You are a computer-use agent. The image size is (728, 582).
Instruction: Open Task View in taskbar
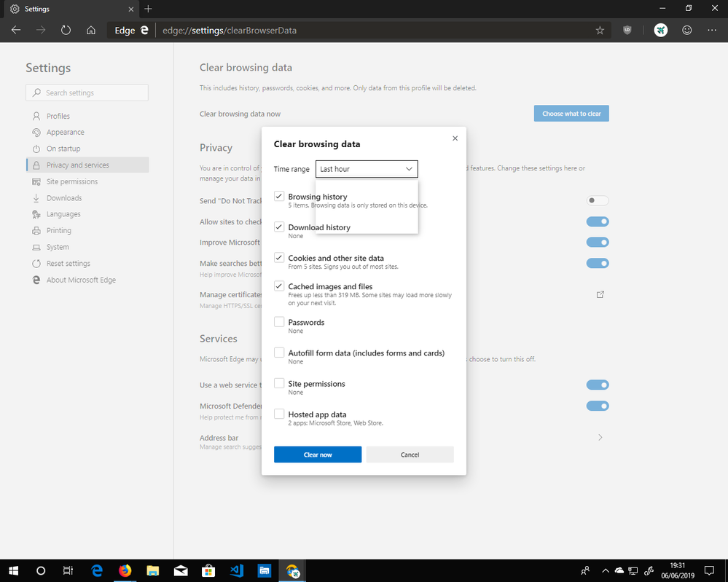[68, 570]
